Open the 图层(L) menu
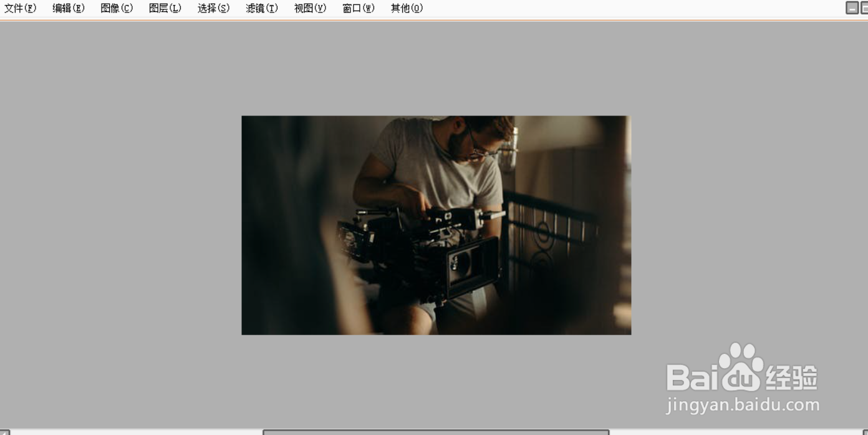This screenshot has height=435, width=868. (165, 8)
